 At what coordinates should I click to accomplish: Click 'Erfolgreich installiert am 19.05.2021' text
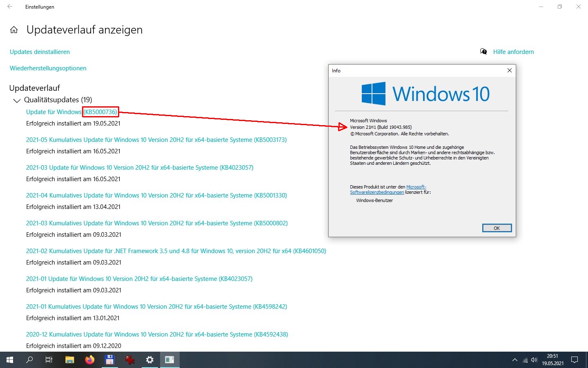[x=73, y=123]
